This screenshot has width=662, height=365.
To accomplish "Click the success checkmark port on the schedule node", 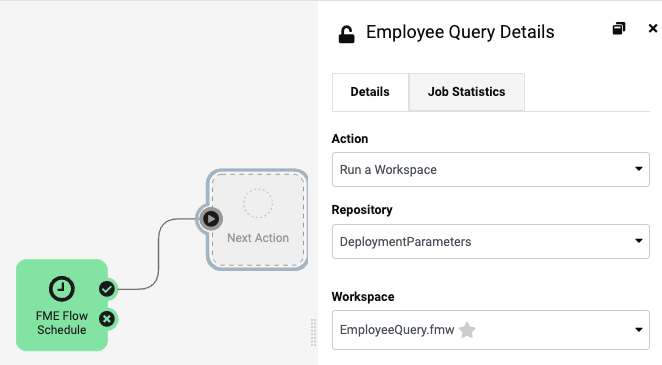I will tap(107, 289).
